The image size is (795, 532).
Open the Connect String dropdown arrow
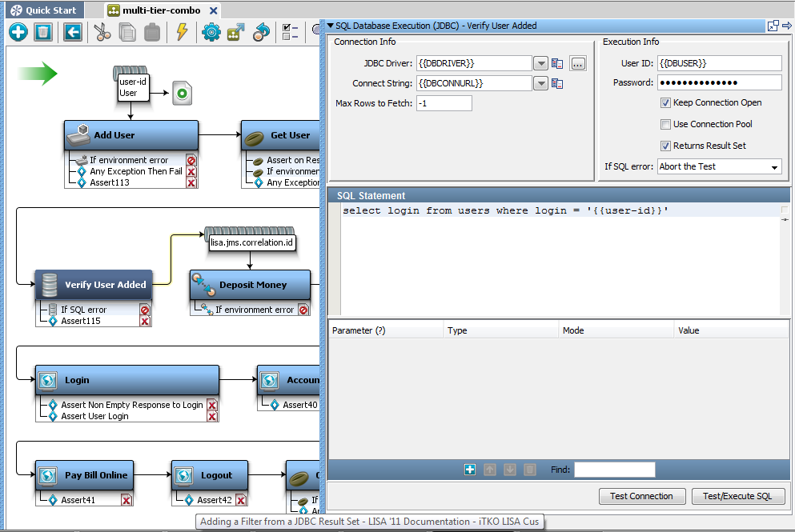[540, 83]
